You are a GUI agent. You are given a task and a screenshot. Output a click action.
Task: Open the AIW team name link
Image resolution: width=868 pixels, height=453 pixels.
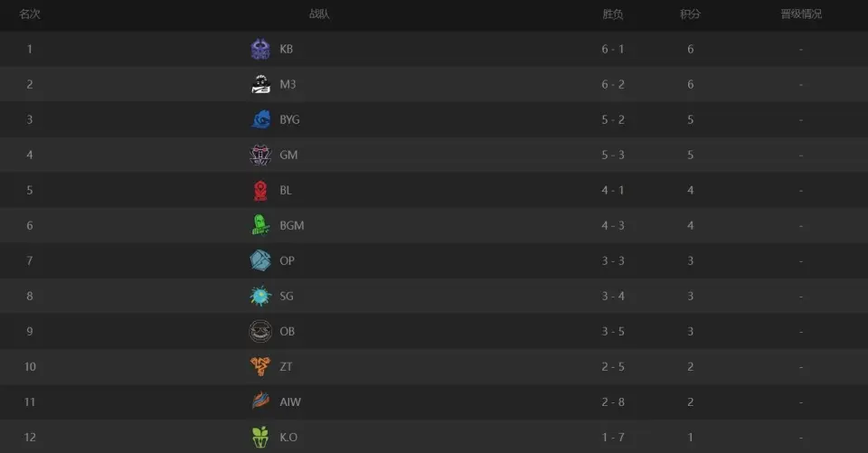click(290, 402)
